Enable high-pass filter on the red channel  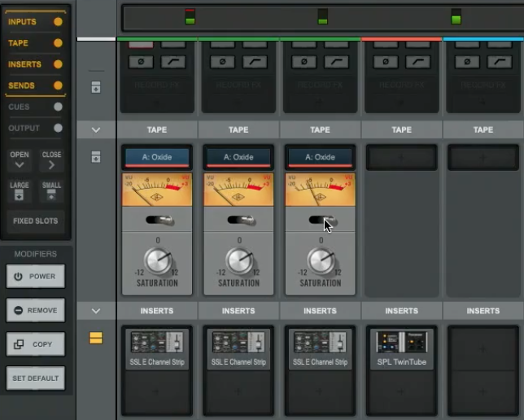tap(417, 62)
